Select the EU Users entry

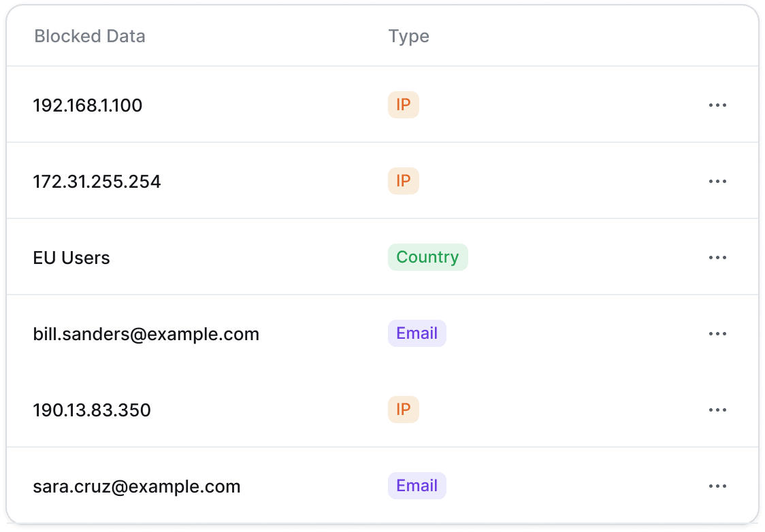(x=71, y=257)
